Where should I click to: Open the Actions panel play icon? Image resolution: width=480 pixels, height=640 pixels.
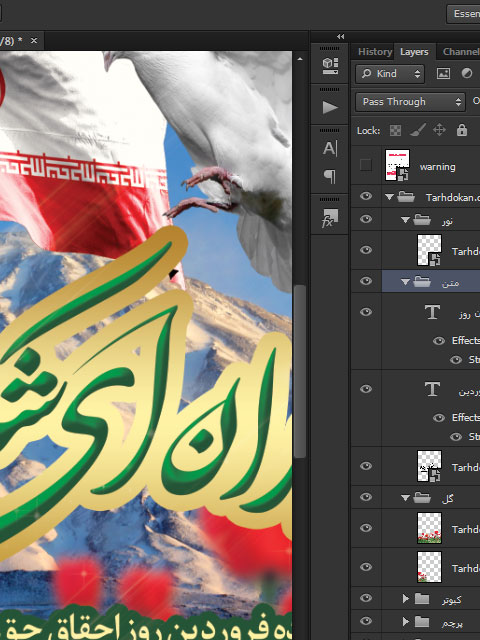point(330,107)
